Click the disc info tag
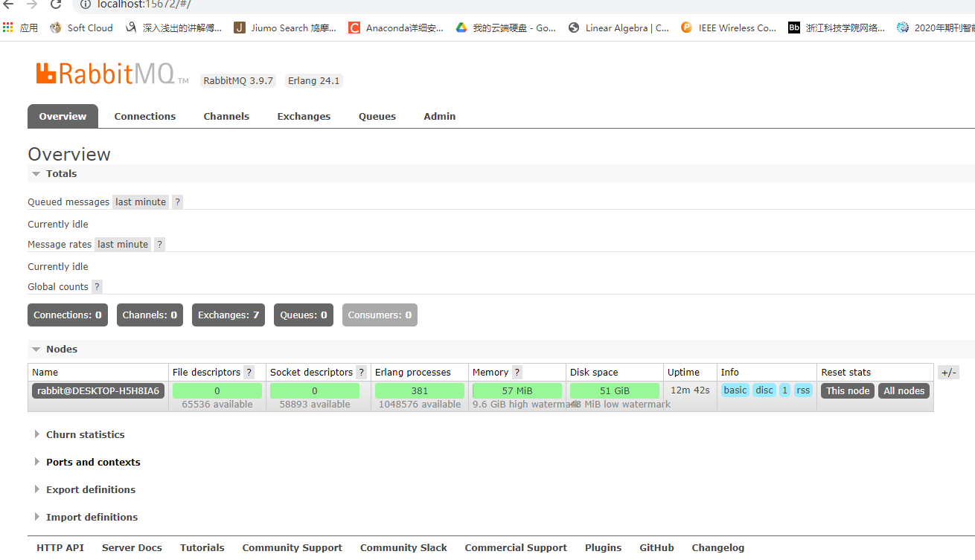 [x=764, y=390]
